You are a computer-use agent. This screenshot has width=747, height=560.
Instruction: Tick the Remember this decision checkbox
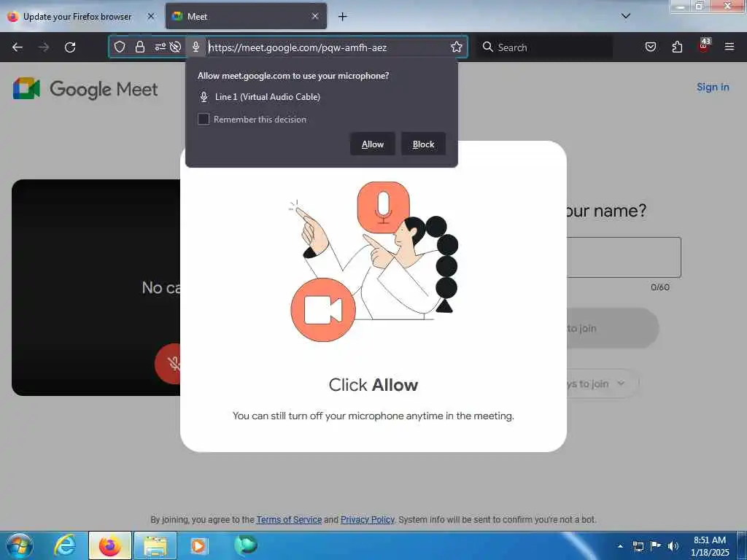tap(204, 119)
